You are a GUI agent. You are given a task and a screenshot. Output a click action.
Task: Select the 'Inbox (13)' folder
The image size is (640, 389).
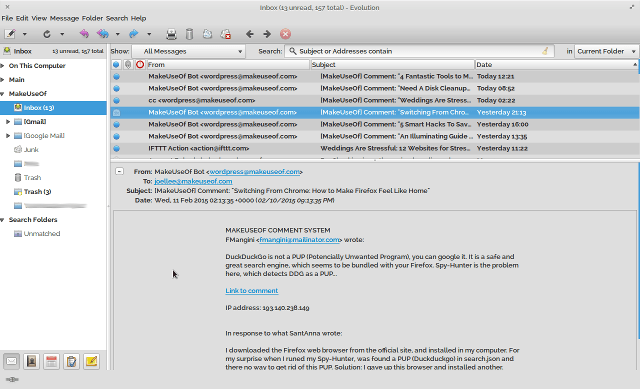[53, 108]
